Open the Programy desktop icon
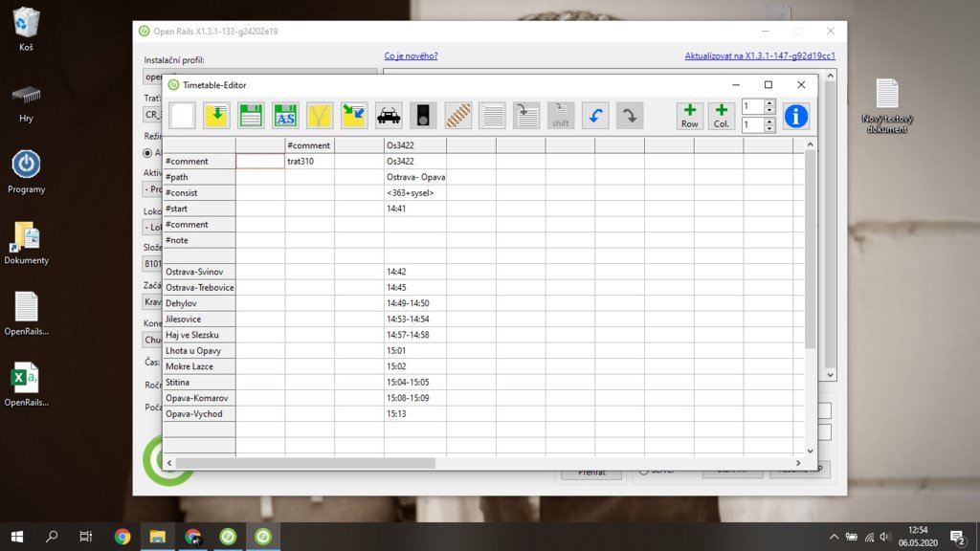Viewport: 980px width, 551px height. [26, 172]
